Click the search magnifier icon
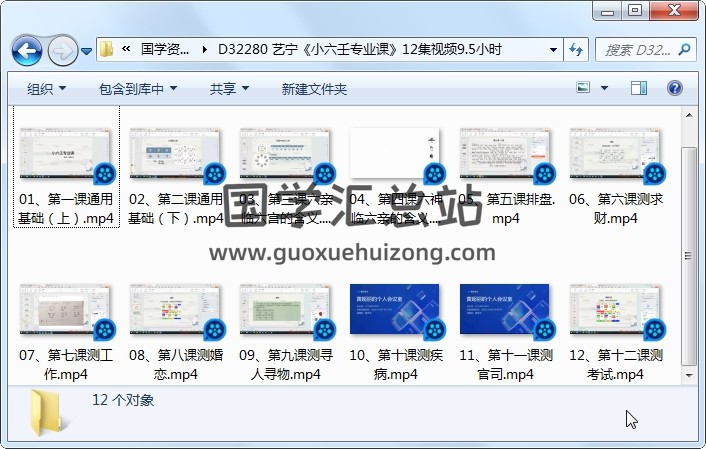This screenshot has height=449, width=706. (x=684, y=49)
